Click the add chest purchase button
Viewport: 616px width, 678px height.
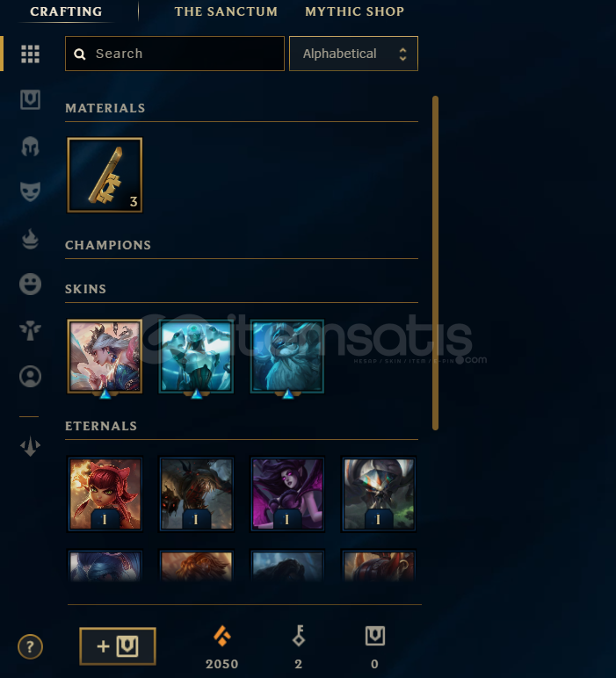tap(118, 646)
